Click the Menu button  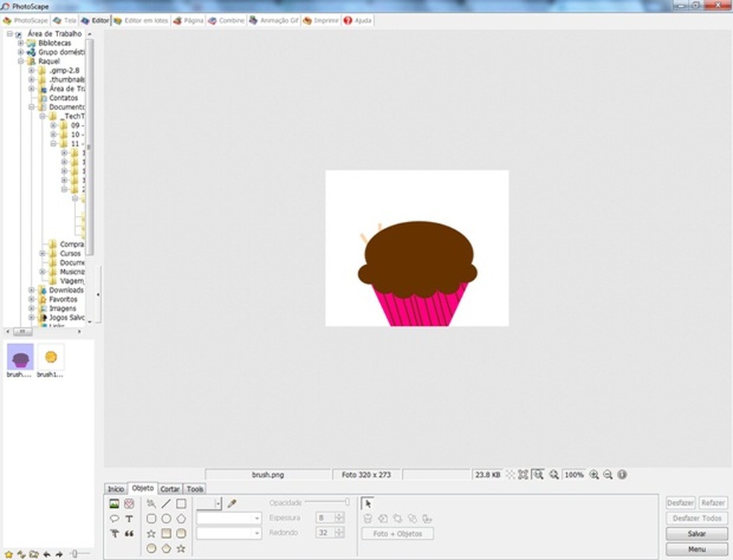pyautogui.click(x=696, y=550)
